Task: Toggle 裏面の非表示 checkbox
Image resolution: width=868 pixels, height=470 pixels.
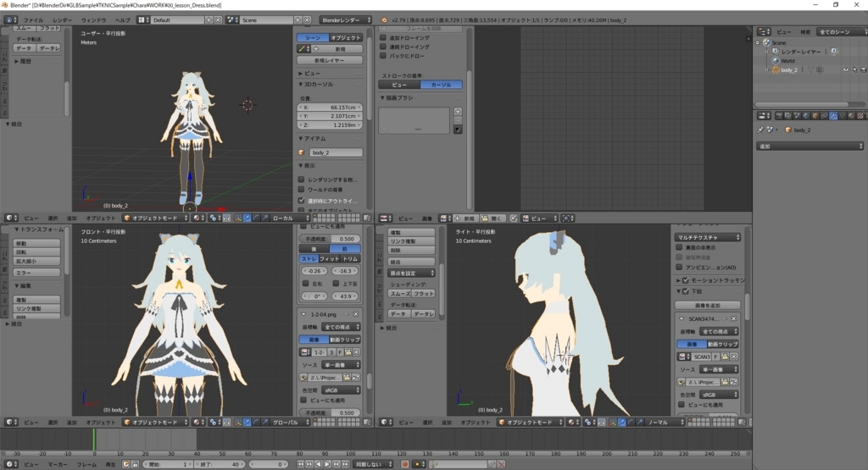Action: tap(679, 247)
